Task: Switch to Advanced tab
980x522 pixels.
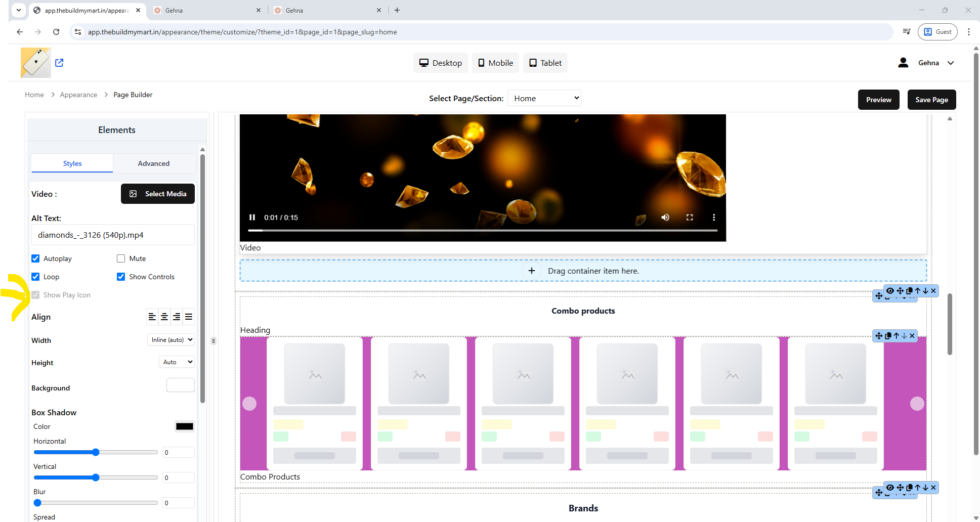Action: 154,163
